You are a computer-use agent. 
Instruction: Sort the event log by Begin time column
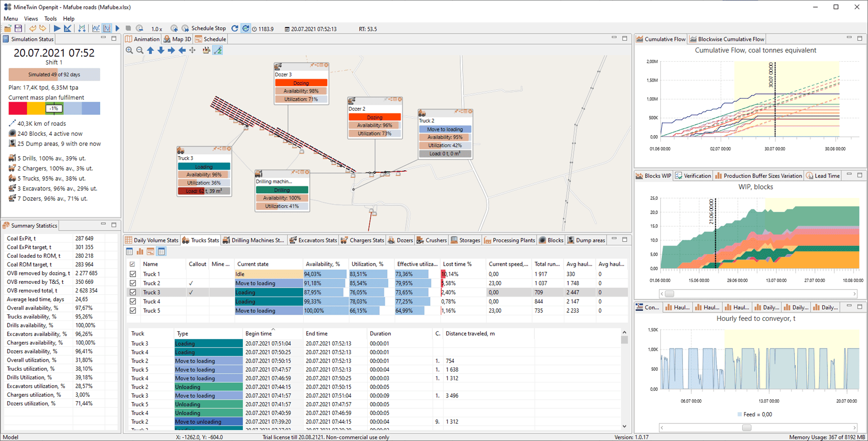258,334
